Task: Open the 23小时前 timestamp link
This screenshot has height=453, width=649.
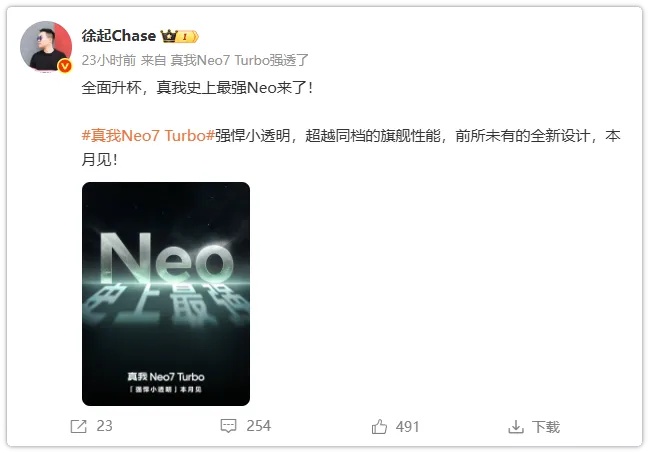Action: (108, 60)
